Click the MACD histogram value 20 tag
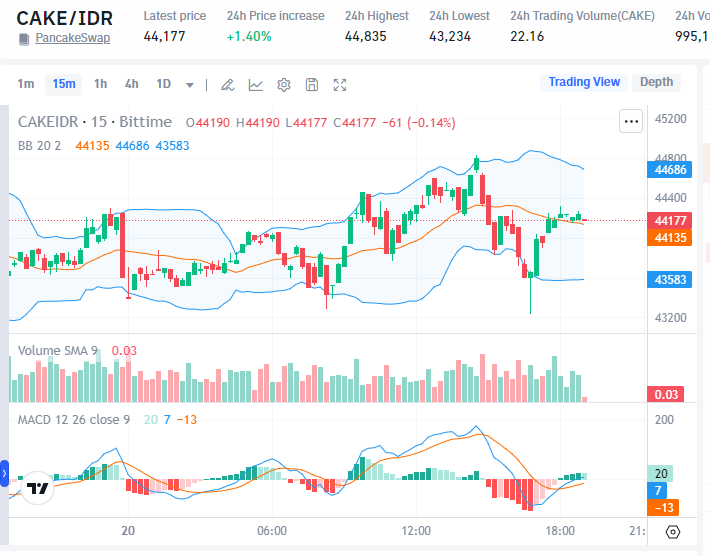Image resolution: width=710 pixels, height=556 pixels. tap(661, 474)
